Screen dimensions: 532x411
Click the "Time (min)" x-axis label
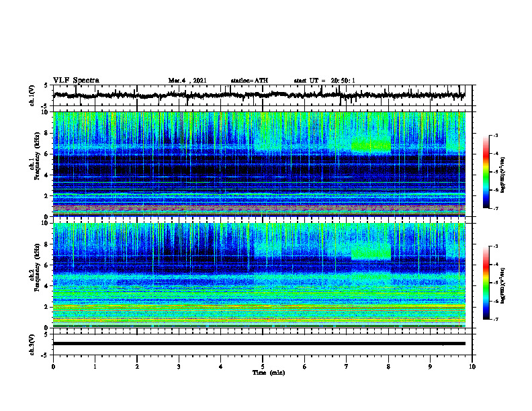tap(269, 373)
